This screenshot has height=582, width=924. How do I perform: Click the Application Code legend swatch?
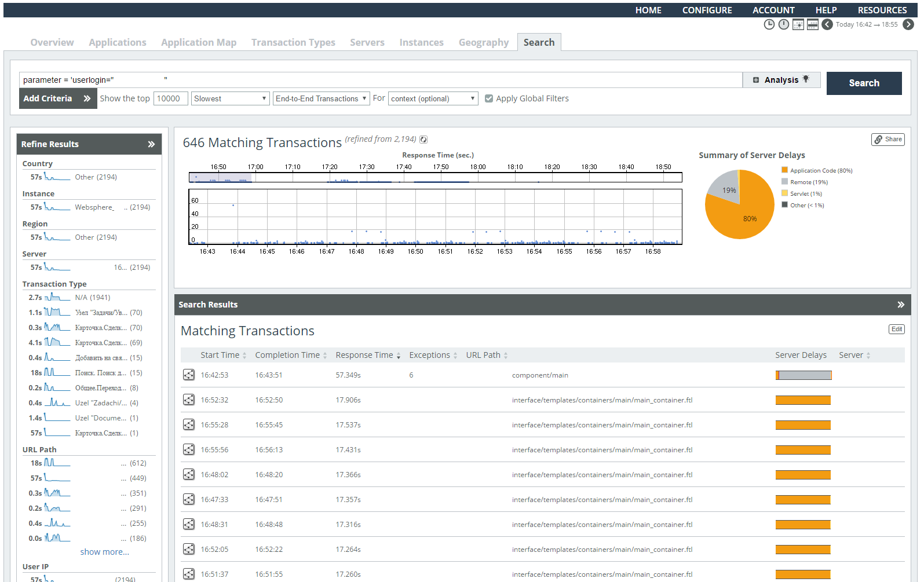click(784, 170)
